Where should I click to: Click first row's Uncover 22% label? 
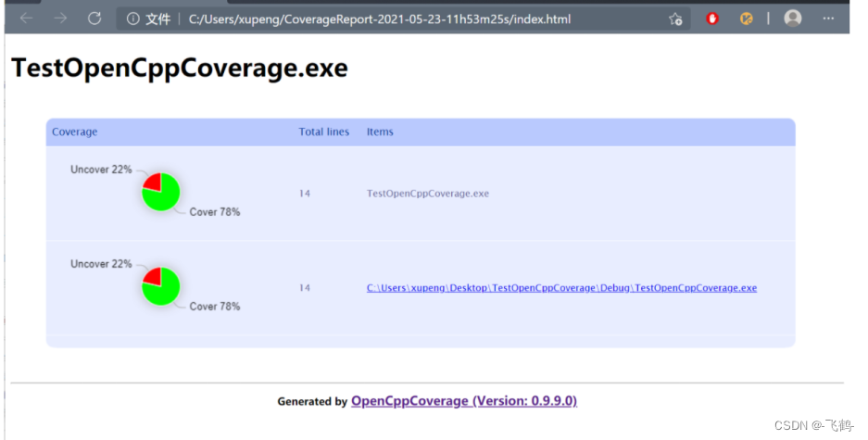pyautogui.click(x=101, y=170)
